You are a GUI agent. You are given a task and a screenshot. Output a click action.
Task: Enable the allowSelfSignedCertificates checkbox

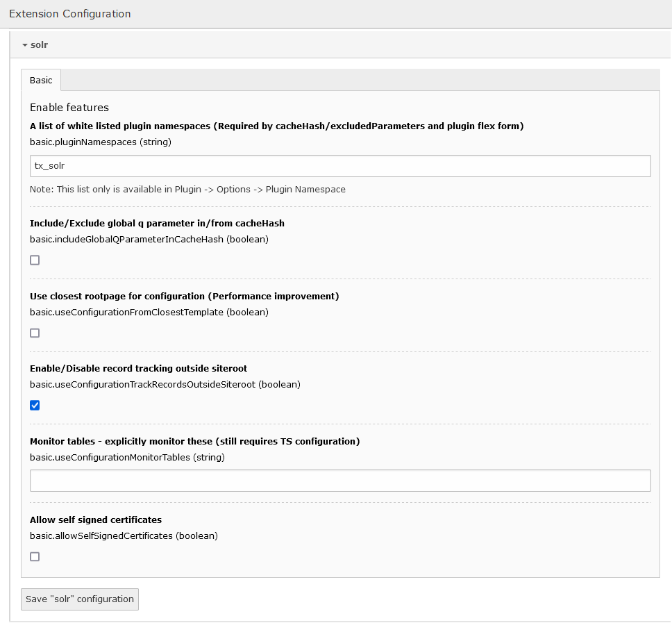35,557
